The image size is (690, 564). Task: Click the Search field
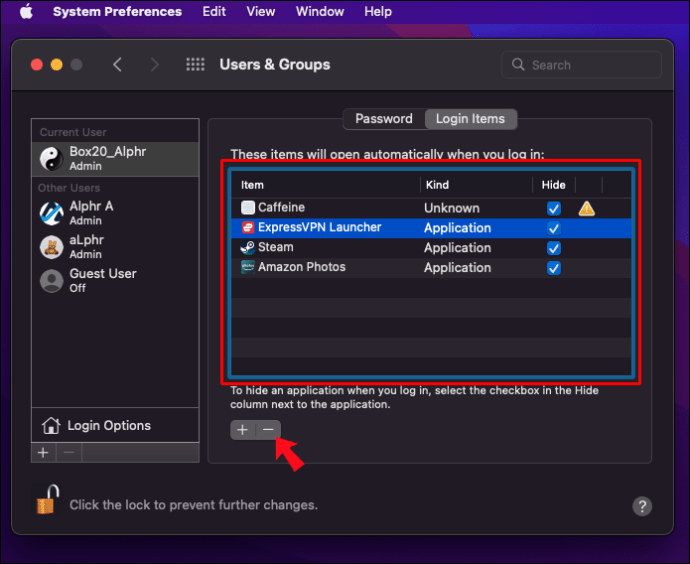[581, 65]
